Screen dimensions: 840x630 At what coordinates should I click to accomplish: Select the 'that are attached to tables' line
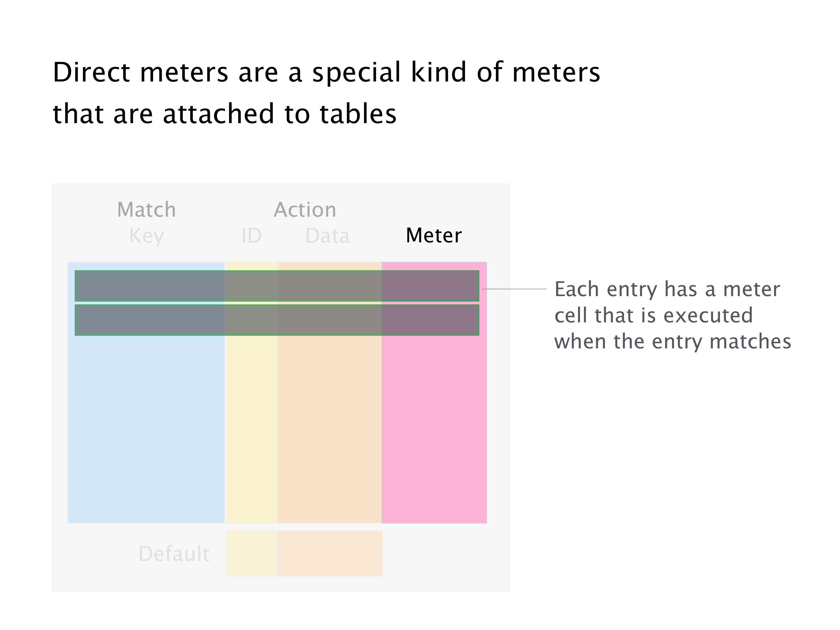point(224,114)
